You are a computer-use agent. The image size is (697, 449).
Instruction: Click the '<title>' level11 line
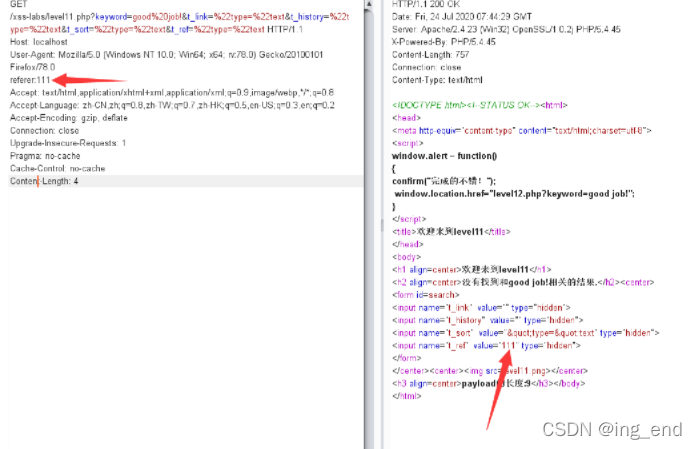point(451,232)
